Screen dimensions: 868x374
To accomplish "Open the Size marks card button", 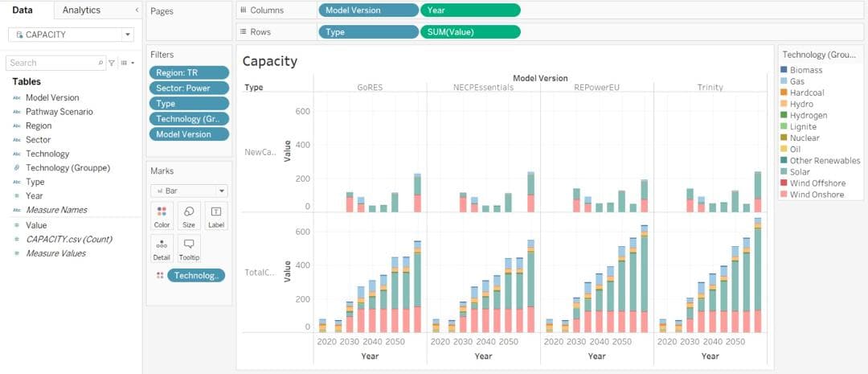I will pyautogui.click(x=189, y=216).
